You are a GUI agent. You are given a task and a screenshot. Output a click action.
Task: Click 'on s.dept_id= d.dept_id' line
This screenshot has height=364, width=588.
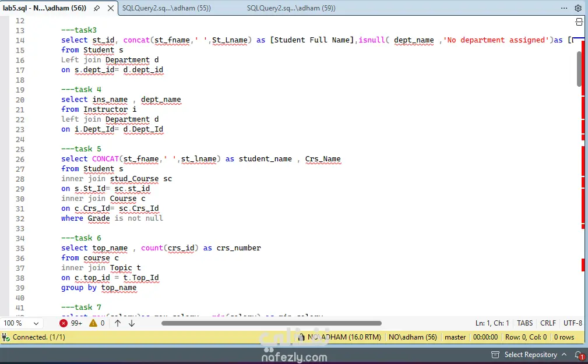pyautogui.click(x=112, y=70)
